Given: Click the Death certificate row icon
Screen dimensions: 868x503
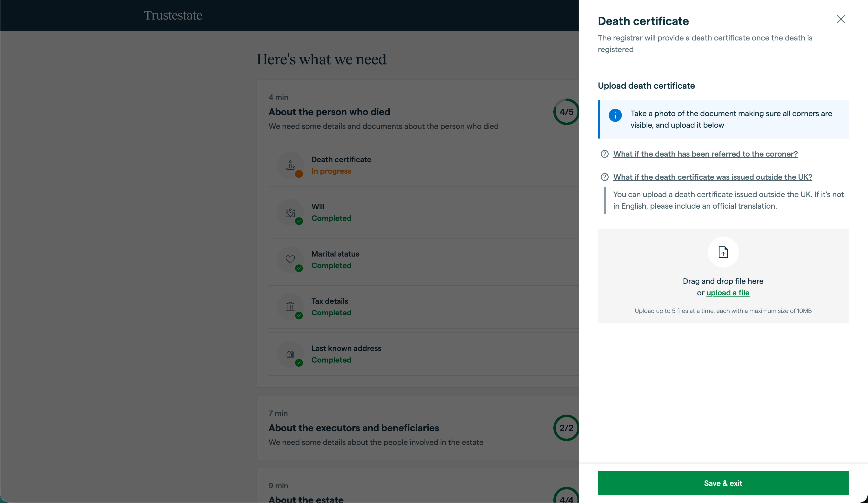Looking at the screenshot, I should pos(290,165).
